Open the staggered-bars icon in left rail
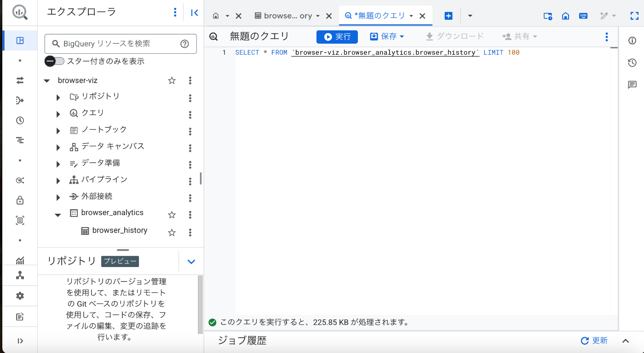 click(x=20, y=140)
